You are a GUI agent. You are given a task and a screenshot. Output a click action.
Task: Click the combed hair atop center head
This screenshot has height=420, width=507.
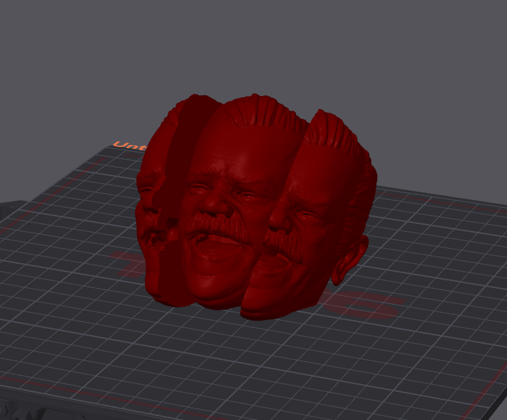pos(262,112)
